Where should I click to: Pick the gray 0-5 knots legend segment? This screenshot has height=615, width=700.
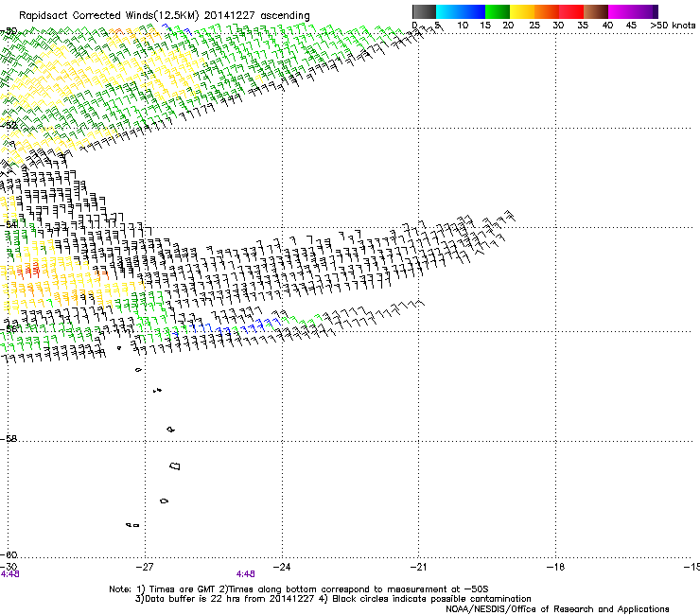coord(424,11)
